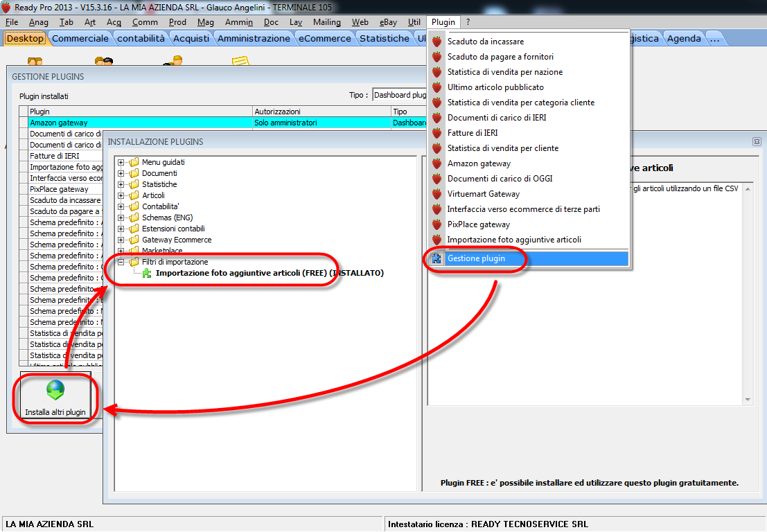Screen dimensions: 767x532
Task: Click strawberry icon beside Documenti di carico di OGGI
Action: [x=437, y=179]
